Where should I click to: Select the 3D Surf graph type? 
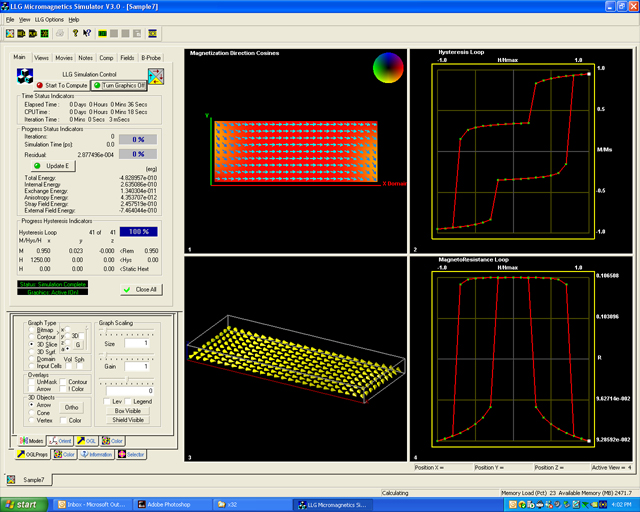pyautogui.click(x=31, y=352)
